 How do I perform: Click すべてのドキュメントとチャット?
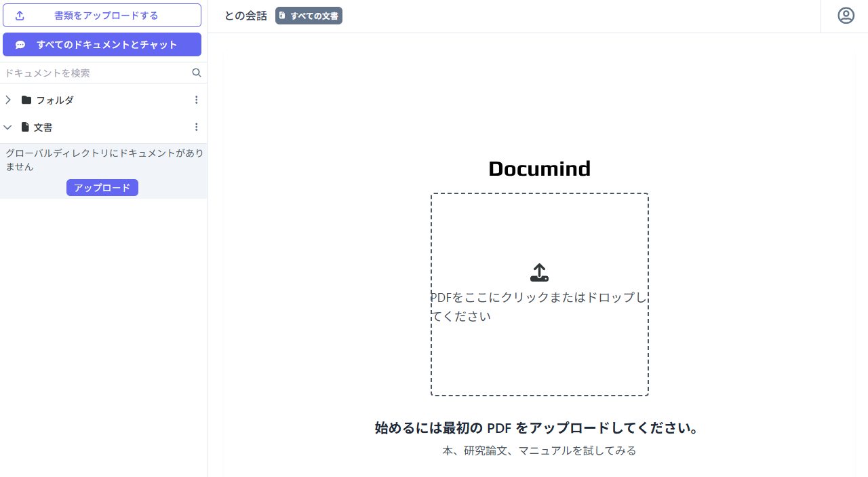point(102,44)
